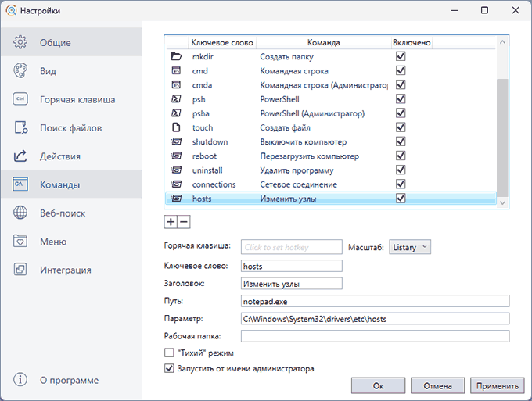Select the "Сетевое соединение" command row

(331, 184)
